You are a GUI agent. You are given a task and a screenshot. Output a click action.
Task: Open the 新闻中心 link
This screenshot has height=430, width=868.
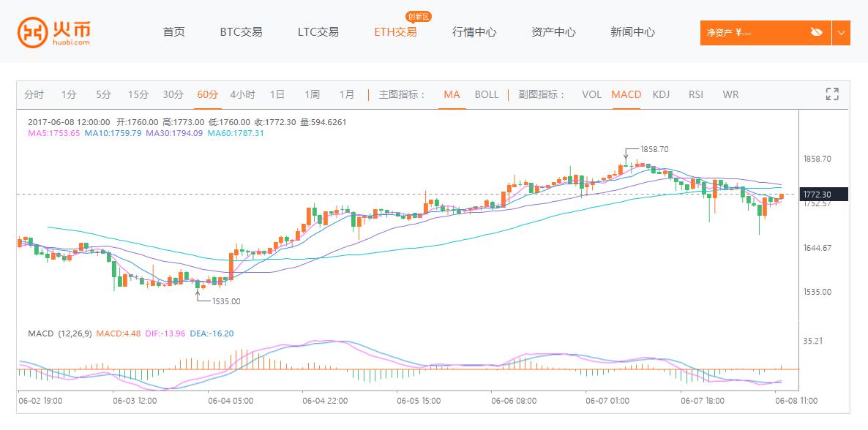[x=632, y=32]
